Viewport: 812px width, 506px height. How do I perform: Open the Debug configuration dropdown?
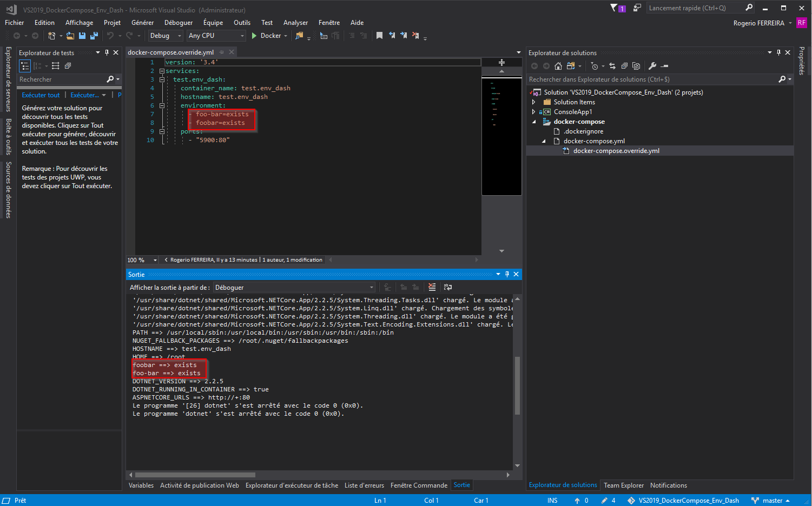tap(166, 36)
